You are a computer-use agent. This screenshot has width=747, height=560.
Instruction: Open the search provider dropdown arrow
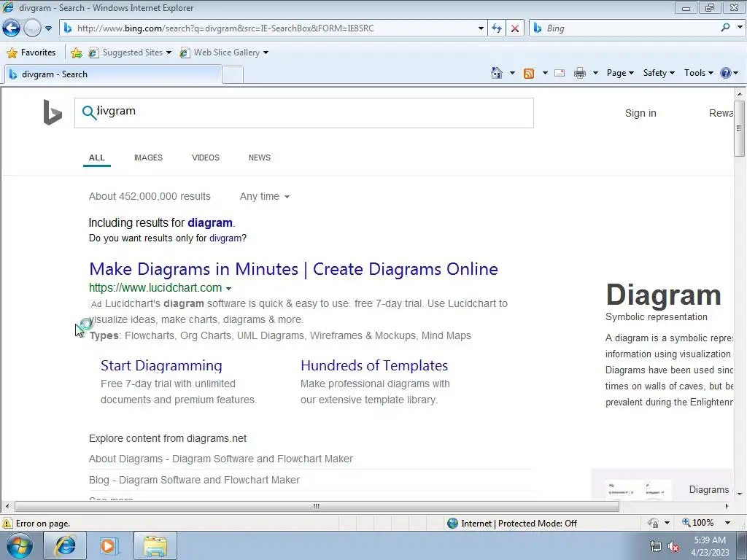740,28
